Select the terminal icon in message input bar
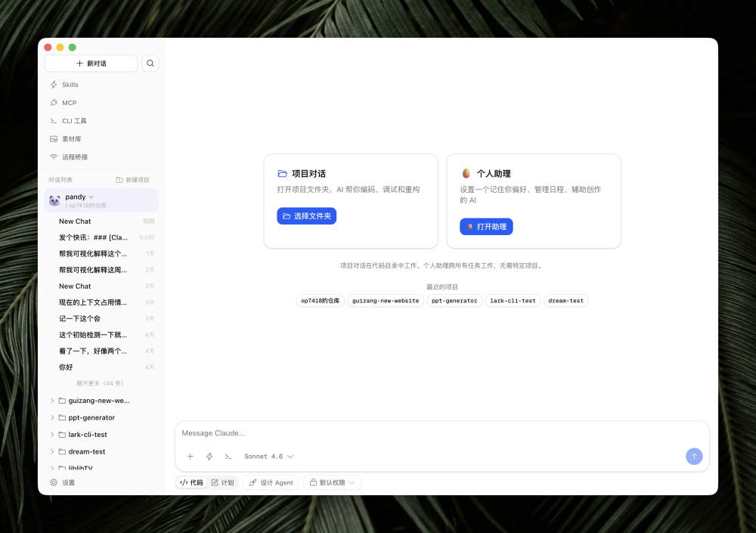The width and height of the screenshot is (756, 533). tap(228, 457)
